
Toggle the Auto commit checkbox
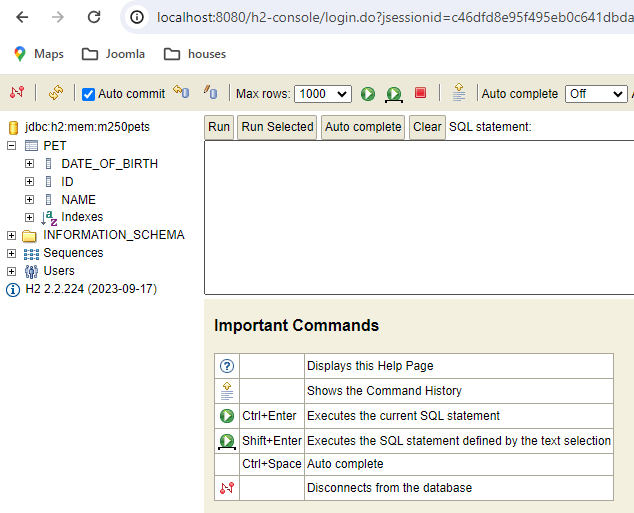[x=88, y=94]
